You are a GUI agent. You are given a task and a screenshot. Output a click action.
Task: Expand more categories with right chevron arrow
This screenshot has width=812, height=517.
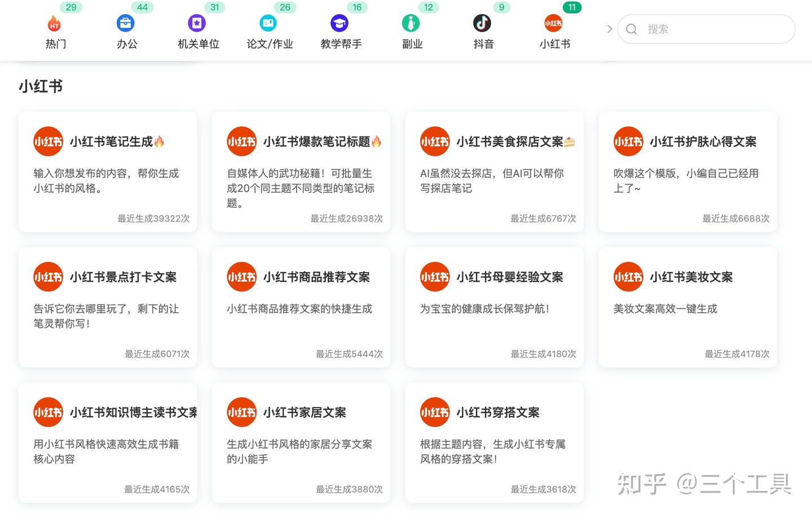pos(609,29)
